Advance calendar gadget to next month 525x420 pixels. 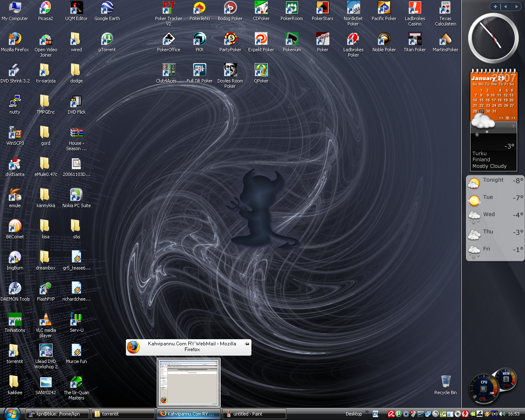click(x=513, y=118)
